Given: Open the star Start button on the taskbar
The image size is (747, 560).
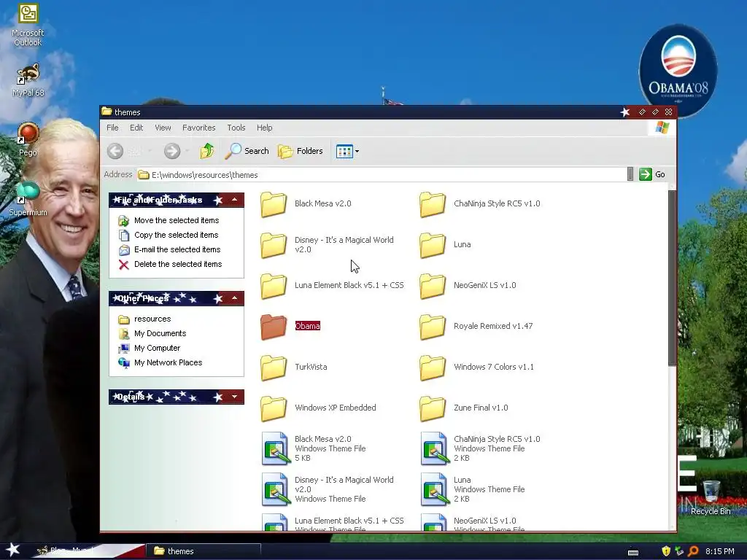Looking at the screenshot, I should 13,550.
